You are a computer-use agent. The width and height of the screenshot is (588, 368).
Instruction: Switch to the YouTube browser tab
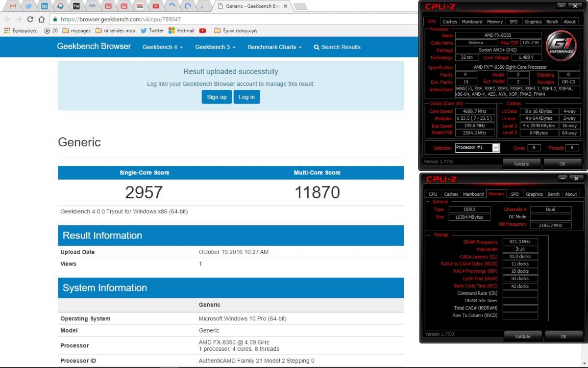tap(156, 6)
